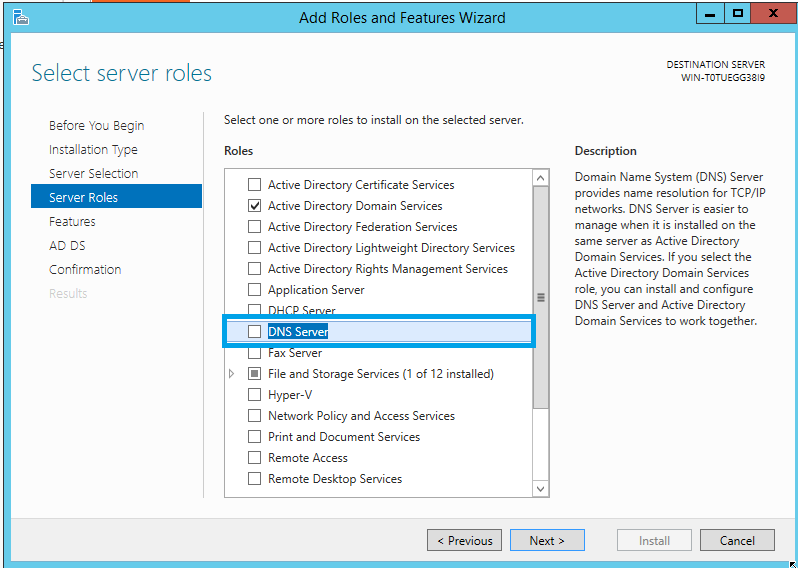Open the Features step
798x568 pixels.
72,221
